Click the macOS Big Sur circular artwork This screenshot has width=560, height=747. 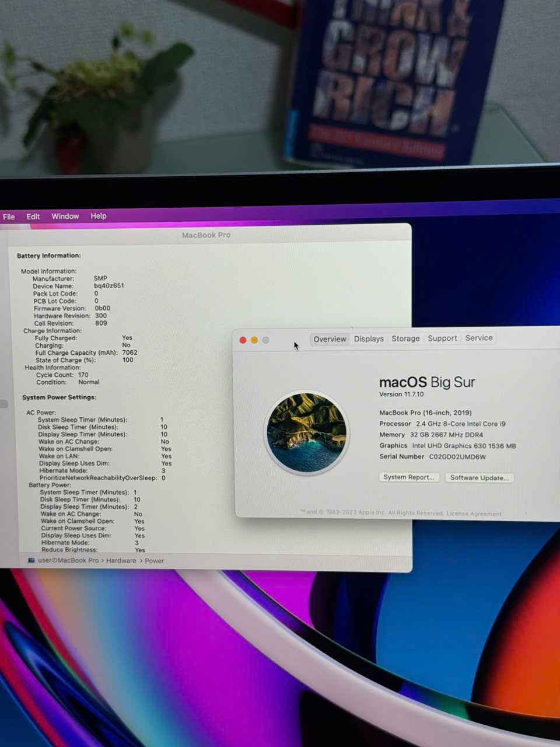click(x=307, y=432)
